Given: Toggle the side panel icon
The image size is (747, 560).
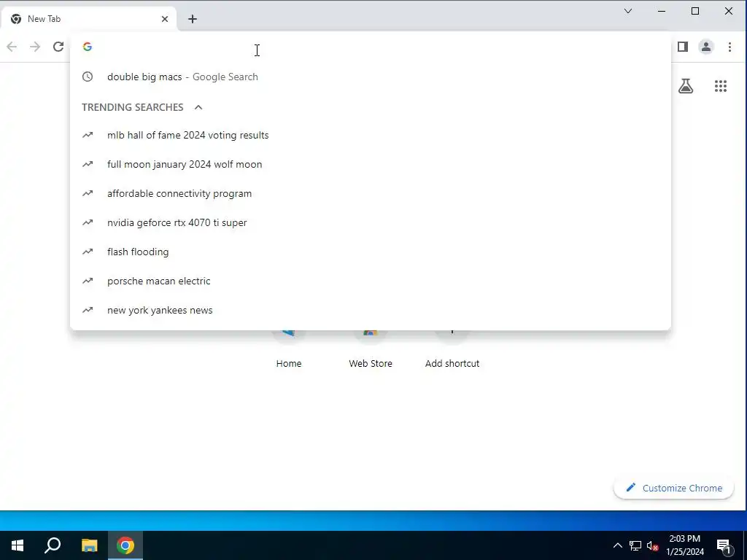Looking at the screenshot, I should click(x=683, y=47).
